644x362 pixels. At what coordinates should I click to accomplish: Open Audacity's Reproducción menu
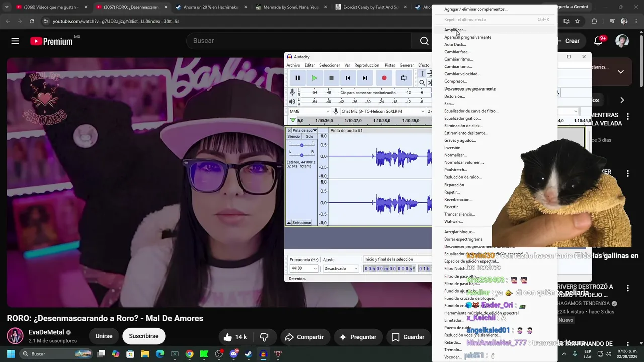click(367, 65)
